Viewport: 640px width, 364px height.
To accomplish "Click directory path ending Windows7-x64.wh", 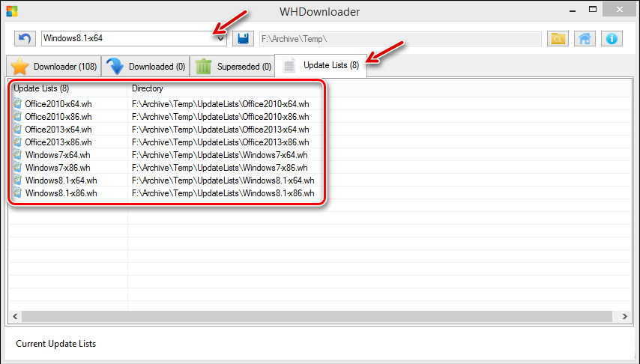I will point(220,154).
